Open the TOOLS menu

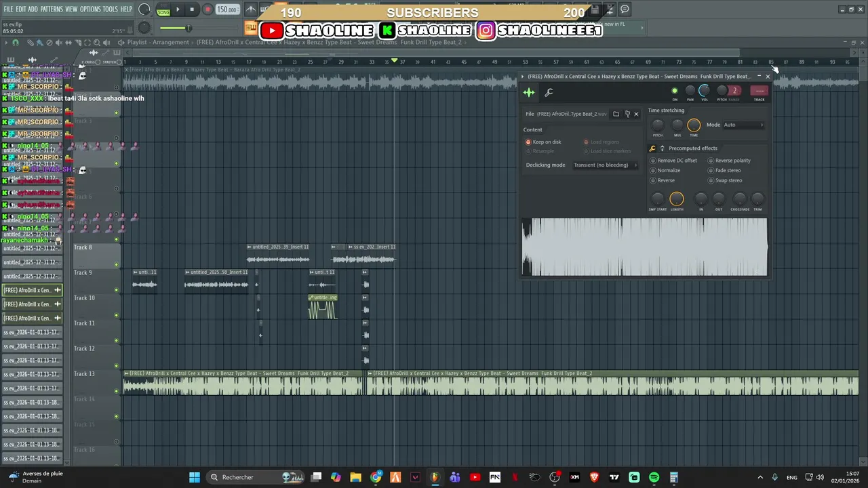click(110, 9)
